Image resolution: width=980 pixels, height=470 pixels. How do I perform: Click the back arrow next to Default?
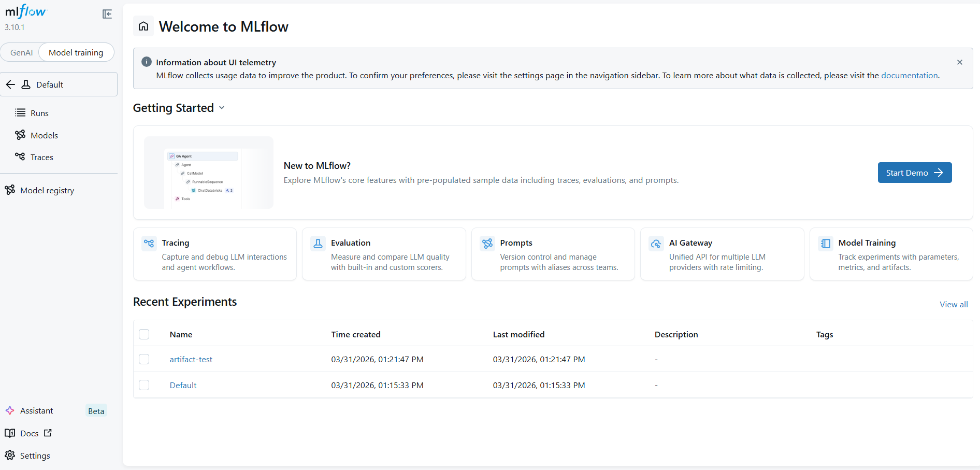11,84
